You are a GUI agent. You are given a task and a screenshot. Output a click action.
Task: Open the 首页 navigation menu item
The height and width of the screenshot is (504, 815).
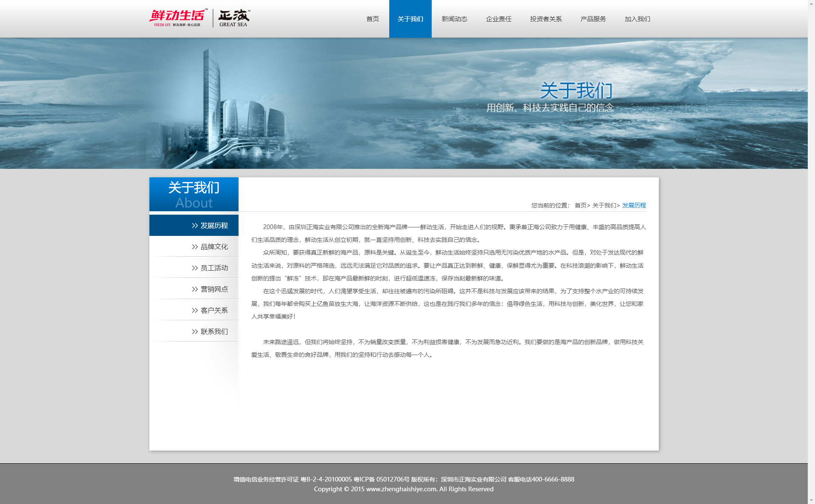[x=372, y=19]
